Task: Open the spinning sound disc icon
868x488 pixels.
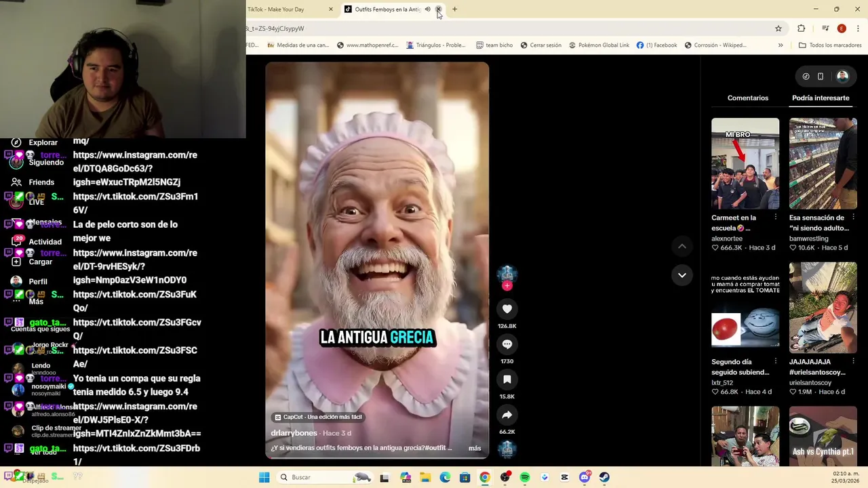Action: point(507,449)
